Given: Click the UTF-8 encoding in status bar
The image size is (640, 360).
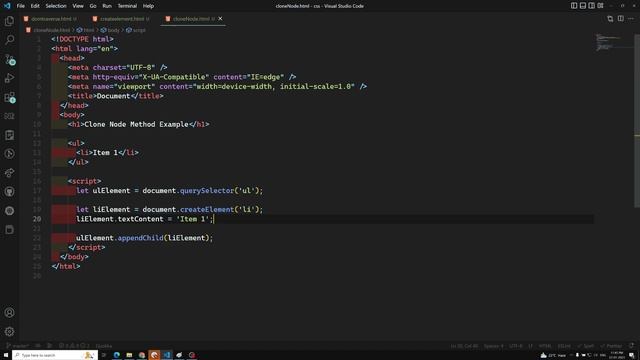Looking at the screenshot, I should click(516, 346).
